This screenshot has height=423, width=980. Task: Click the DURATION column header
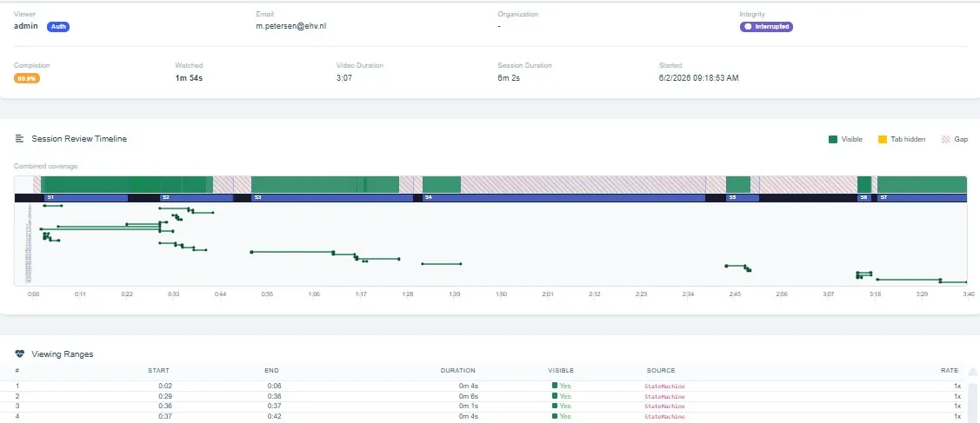tap(457, 371)
